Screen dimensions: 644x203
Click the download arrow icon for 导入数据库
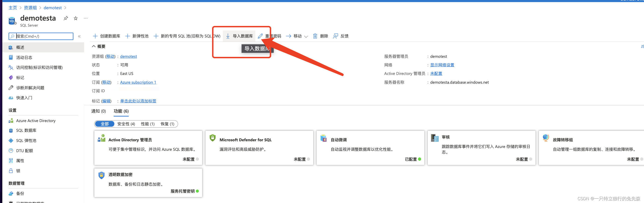(228, 36)
